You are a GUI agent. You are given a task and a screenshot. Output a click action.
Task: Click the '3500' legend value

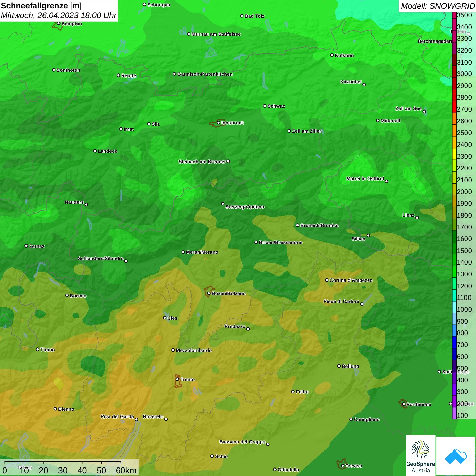point(464,15)
